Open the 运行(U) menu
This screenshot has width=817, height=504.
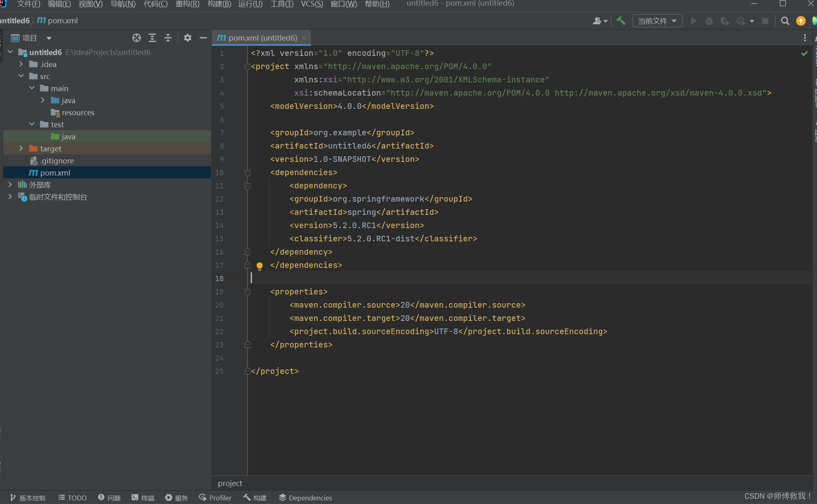coord(250,4)
